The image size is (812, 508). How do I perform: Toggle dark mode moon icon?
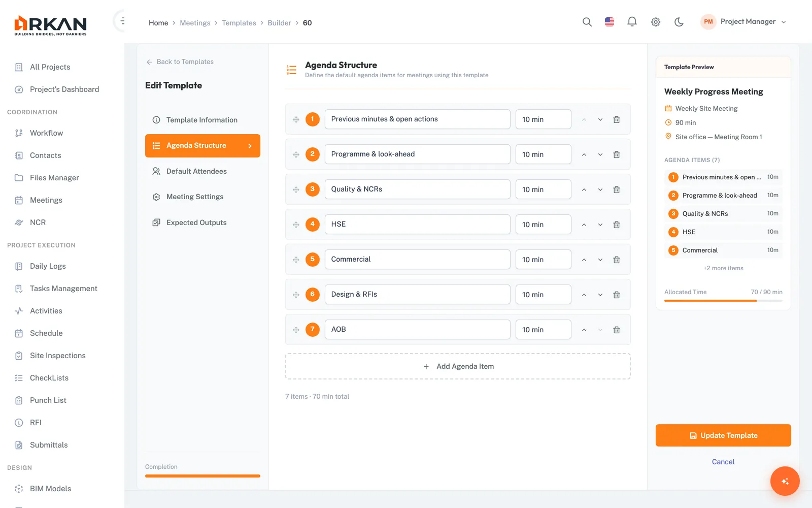click(679, 22)
